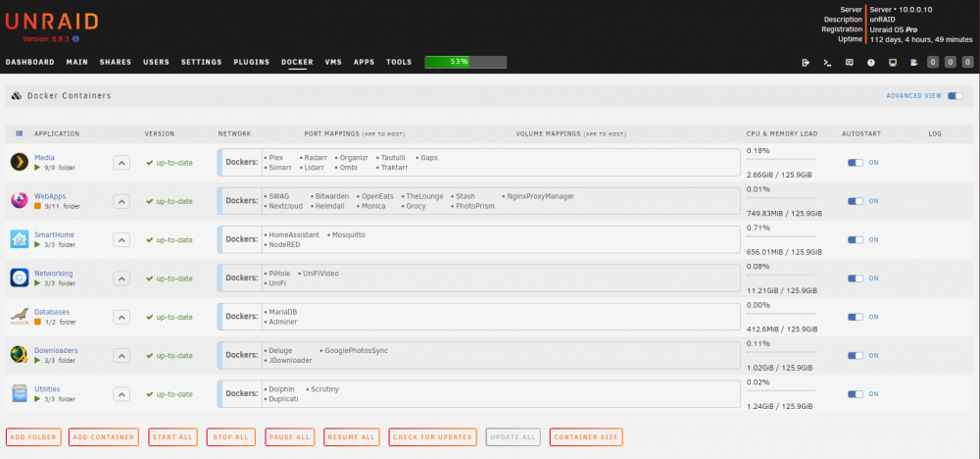Image resolution: width=980 pixels, height=459 pixels.
Task: Click the HomeAssistant docker entry
Action: pos(292,234)
